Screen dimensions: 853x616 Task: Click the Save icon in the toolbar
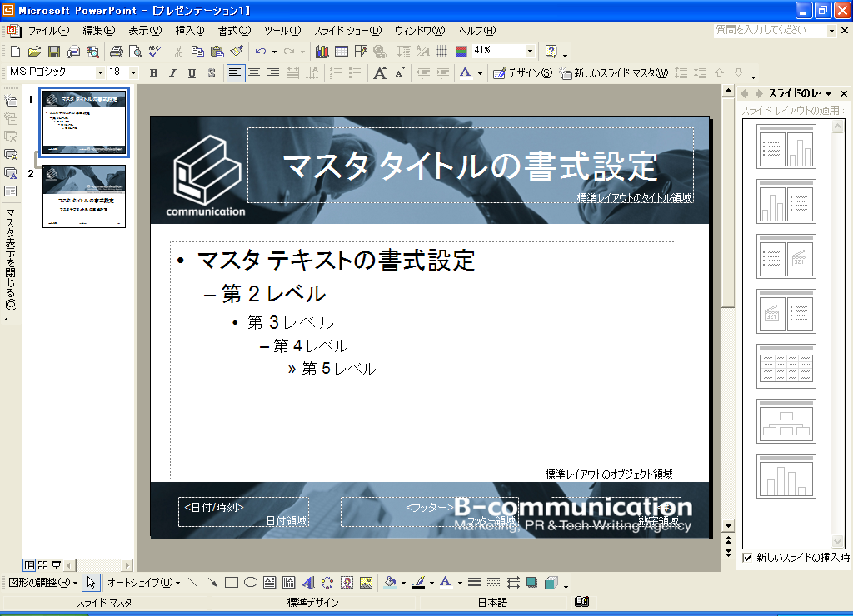pyautogui.click(x=53, y=52)
